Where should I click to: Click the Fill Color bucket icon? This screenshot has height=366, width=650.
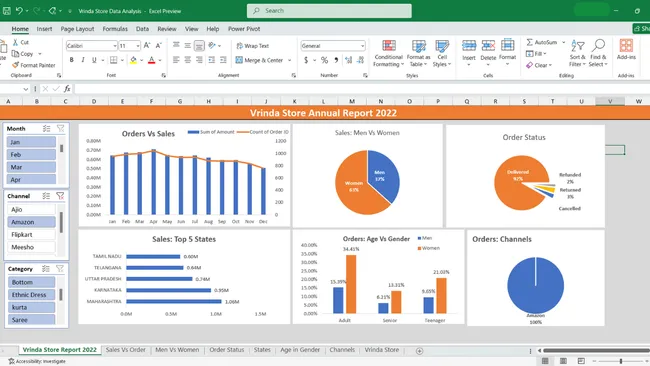133,60
